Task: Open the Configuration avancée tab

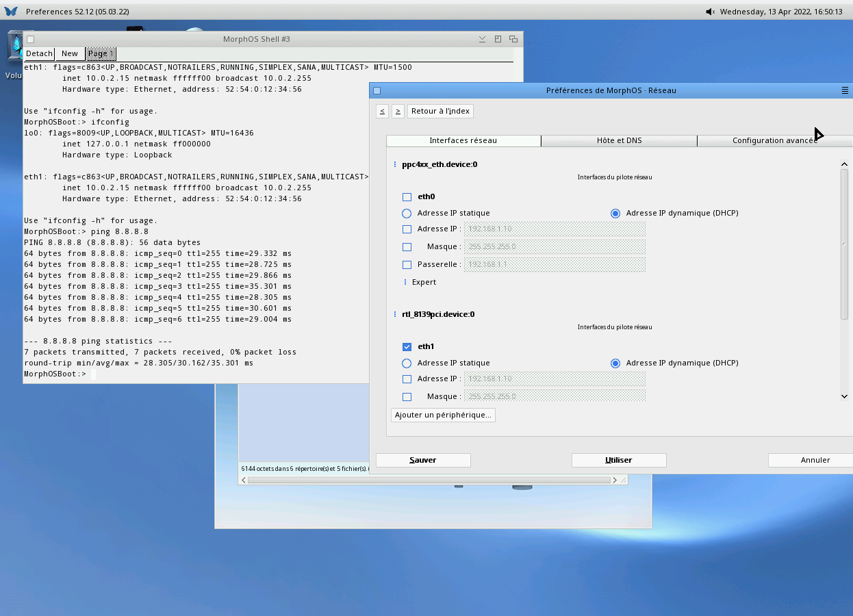Action: click(774, 140)
